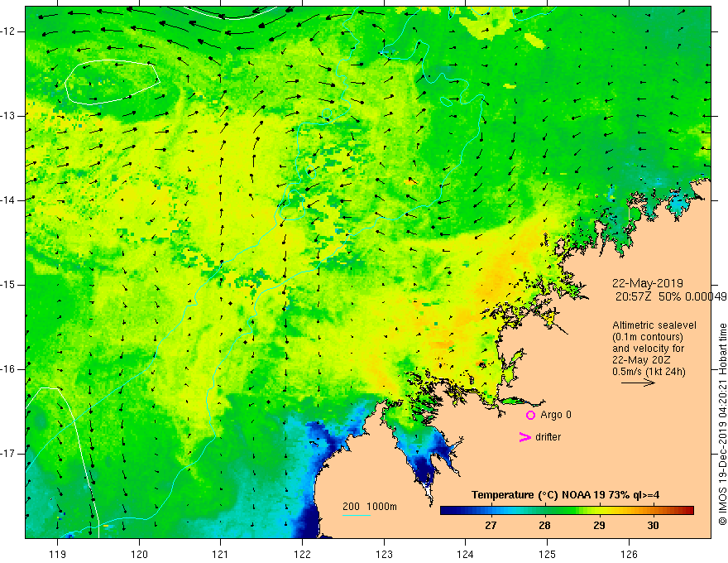Click longitude label 121 on bottom axis
Screen dimensions: 728x563
(x=221, y=554)
